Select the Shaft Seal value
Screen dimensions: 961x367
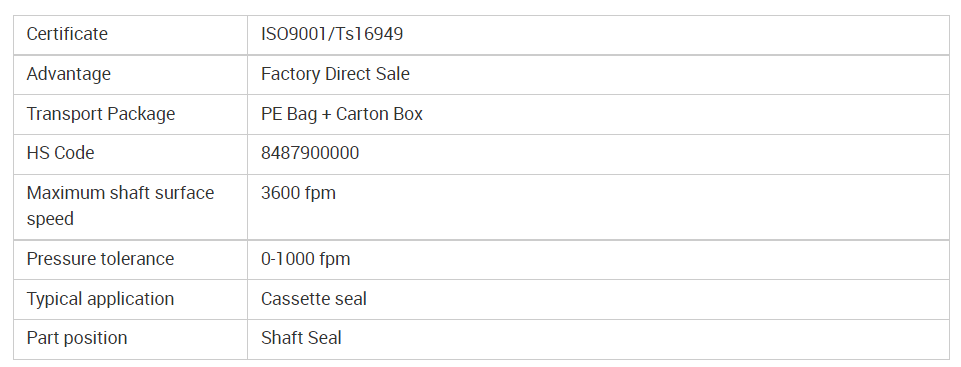301,338
